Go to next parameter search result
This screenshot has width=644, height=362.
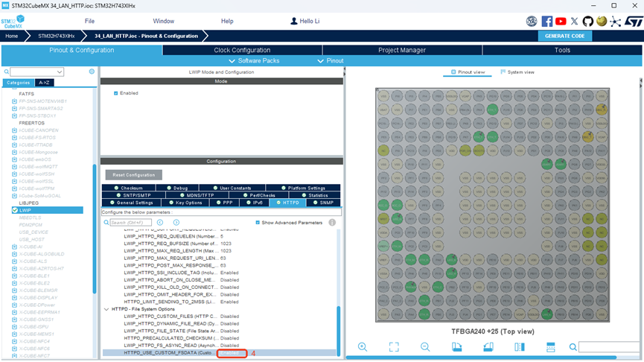(176, 222)
